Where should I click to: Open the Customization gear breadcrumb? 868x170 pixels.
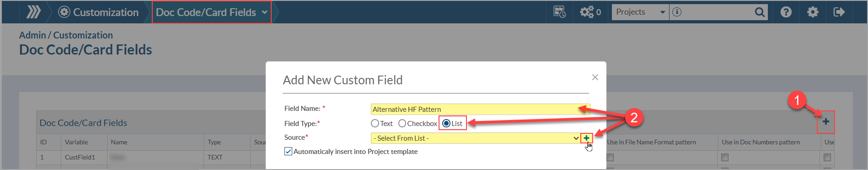(98, 12)
